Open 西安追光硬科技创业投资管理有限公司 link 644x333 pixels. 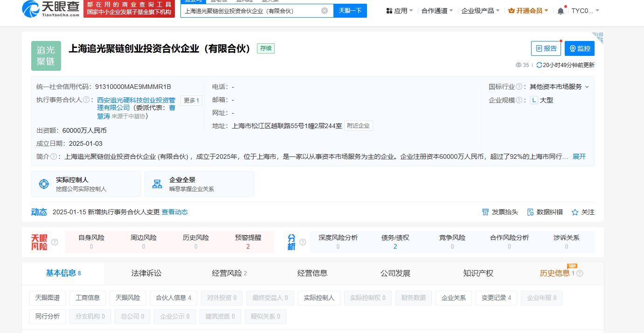[x=136, y=104]
